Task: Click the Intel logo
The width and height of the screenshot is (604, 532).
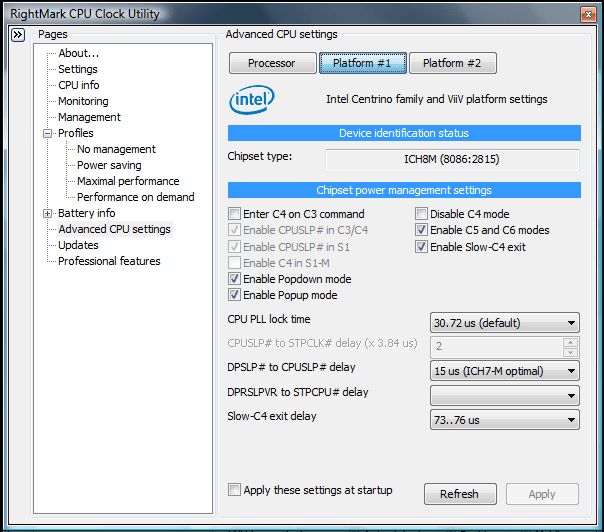Action: 252,100
